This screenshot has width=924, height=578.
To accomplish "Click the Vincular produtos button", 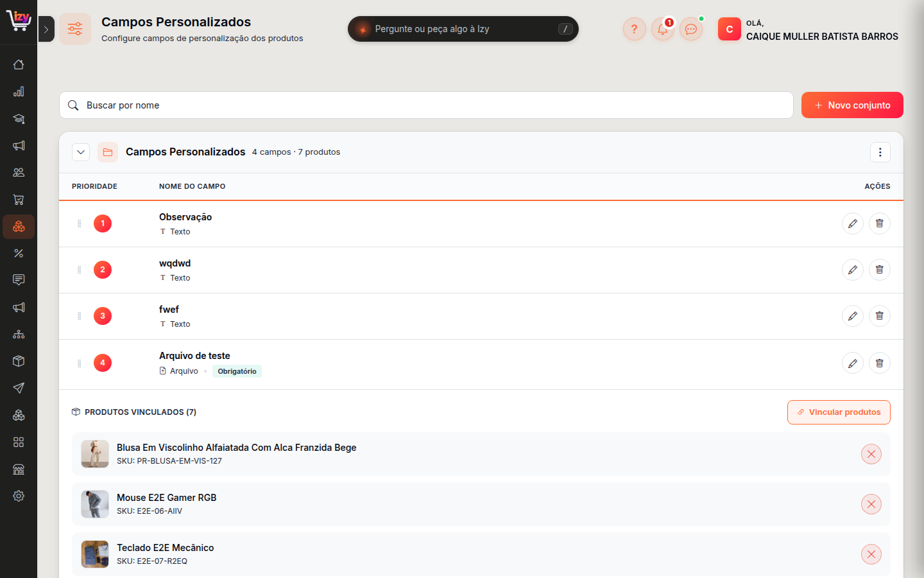I will pos(839,412).
